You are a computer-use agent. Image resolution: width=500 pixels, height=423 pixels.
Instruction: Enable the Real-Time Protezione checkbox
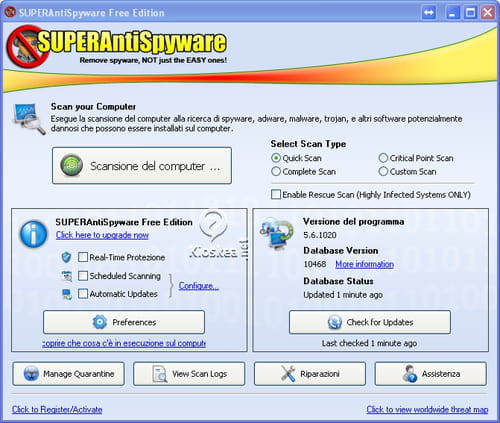point(83,257)
